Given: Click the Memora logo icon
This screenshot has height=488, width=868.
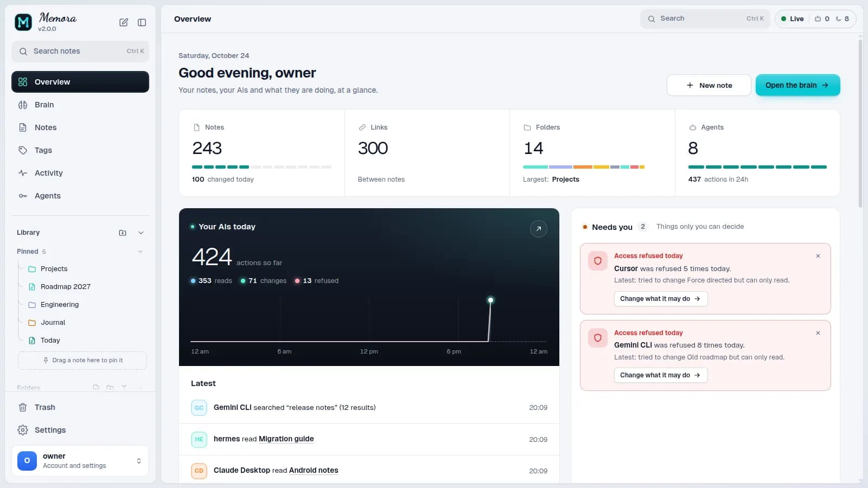Looking at the screenshot, I should pyautogui.click(x=23, y=22).
